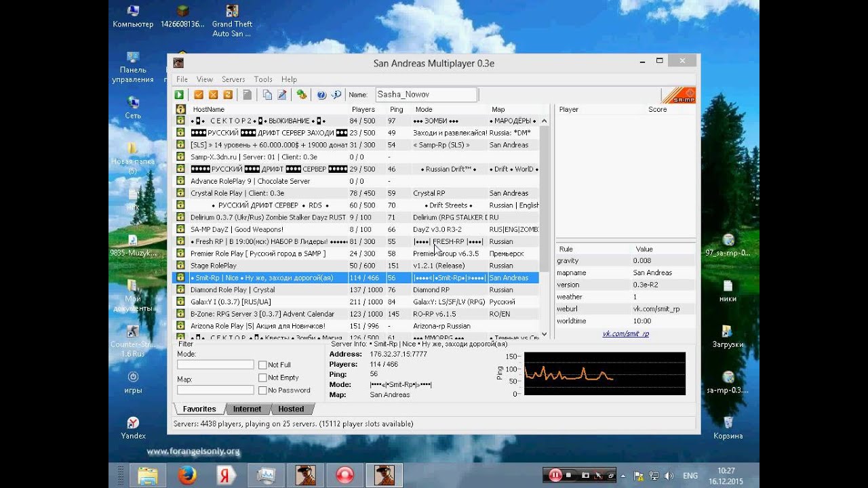Select the Premier Role Play server row
This screenshot has width=868, height=488.
pos(356,253)
